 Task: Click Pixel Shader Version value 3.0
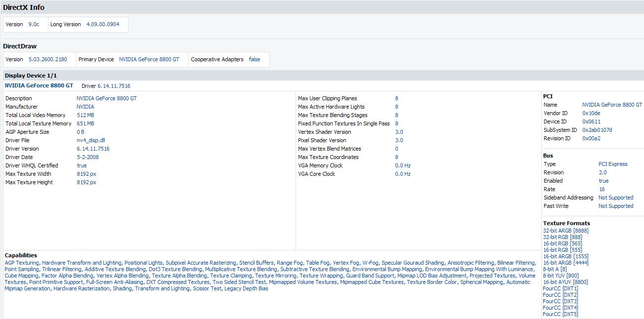pyautogui.click(x=399, y=140)
